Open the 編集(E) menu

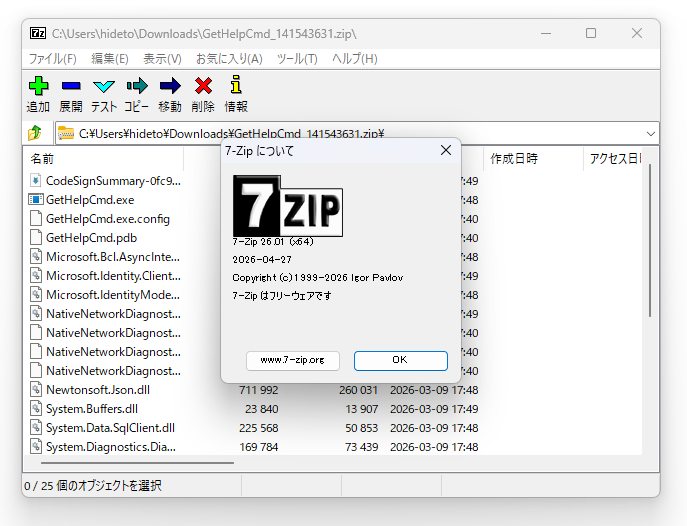(x=110, y=59)
